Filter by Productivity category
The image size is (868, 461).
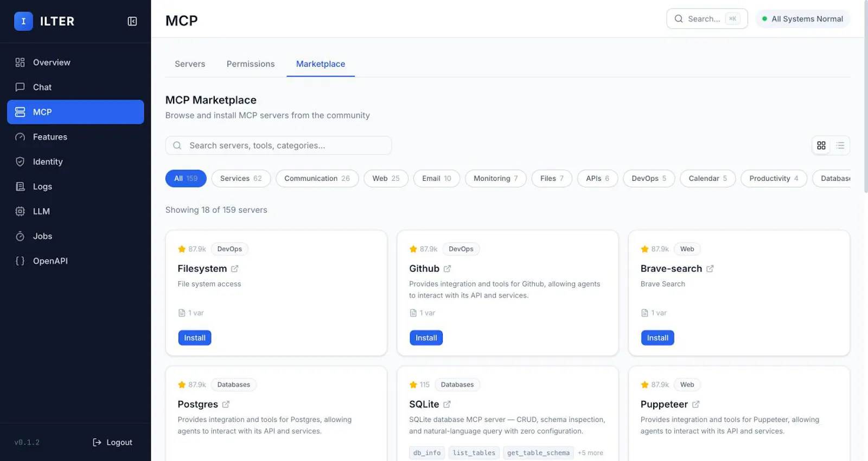(774, 179)
